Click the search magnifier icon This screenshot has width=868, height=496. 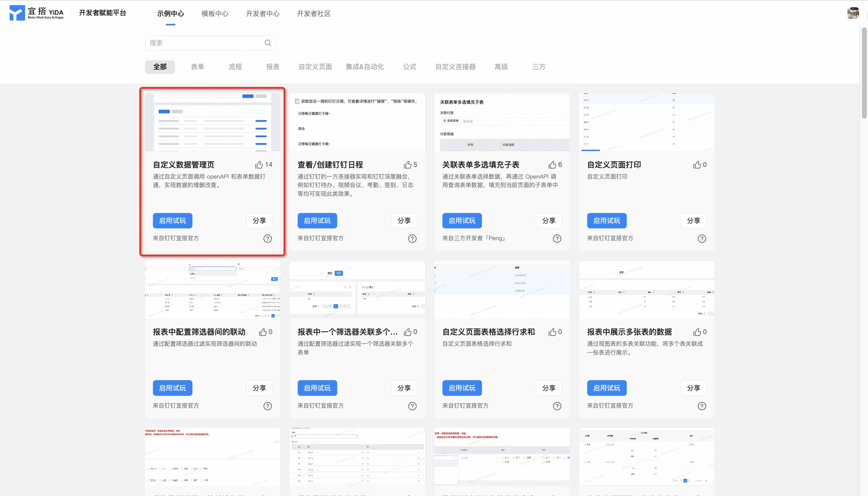point(268,43)
